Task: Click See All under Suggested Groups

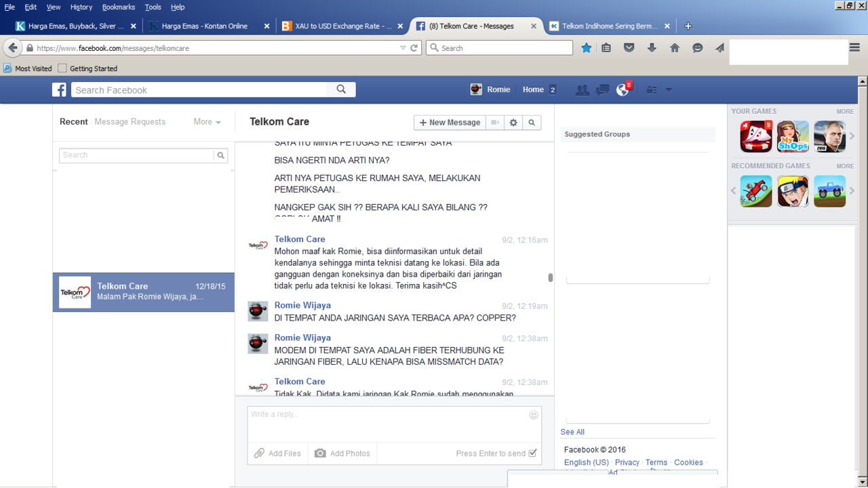Action: (x=572, y=432)
